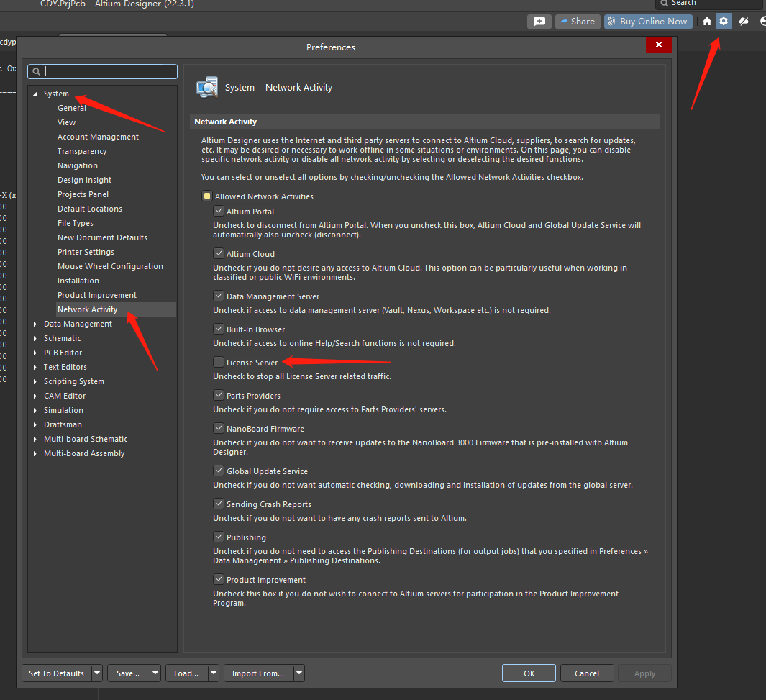Expand the Draftsman node
766x700 pixels.
click(x=35, y=424)
